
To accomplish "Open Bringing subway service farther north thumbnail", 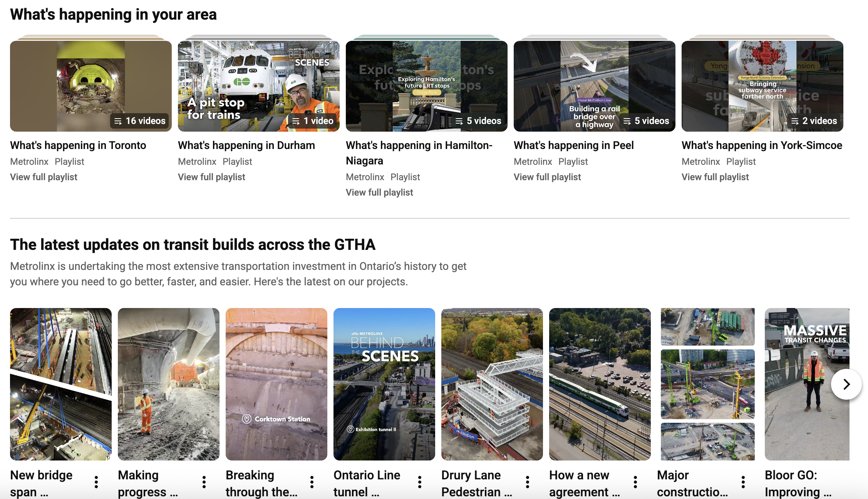I will coord(762,86).
